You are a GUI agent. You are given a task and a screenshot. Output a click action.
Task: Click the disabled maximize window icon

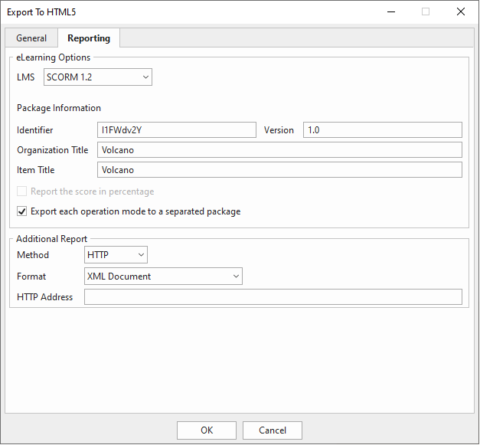[x=426, y=12]
